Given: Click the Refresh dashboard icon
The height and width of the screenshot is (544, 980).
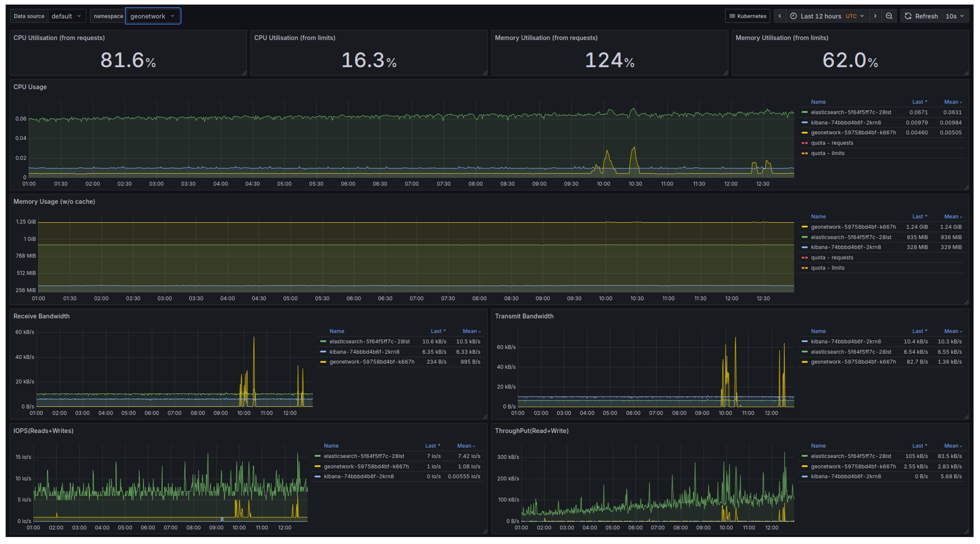Looking at the screenshot, I should click(x=908, y=16).
